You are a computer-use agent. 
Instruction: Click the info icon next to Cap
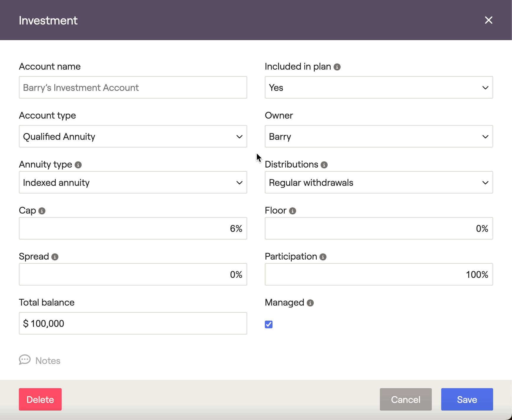(42, 211)
